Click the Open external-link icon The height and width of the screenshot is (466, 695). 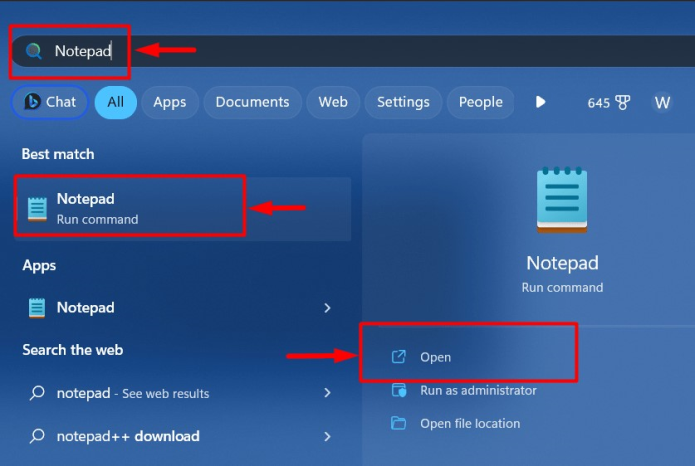tap(398, 357)
